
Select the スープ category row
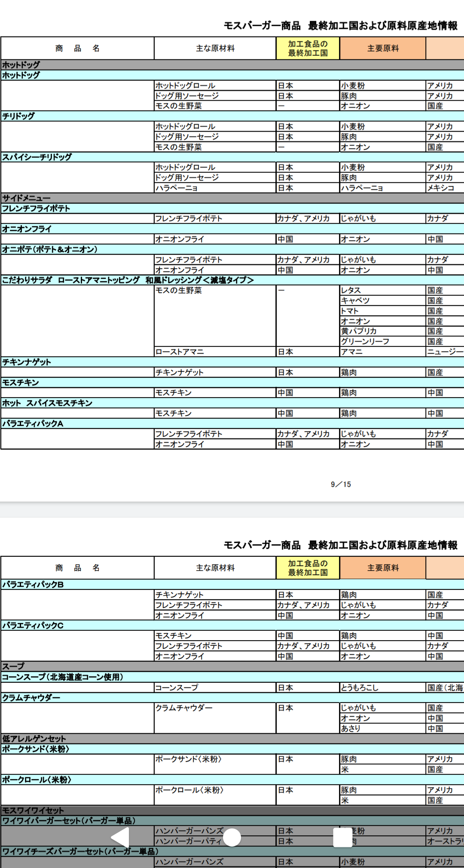(232, 666)
